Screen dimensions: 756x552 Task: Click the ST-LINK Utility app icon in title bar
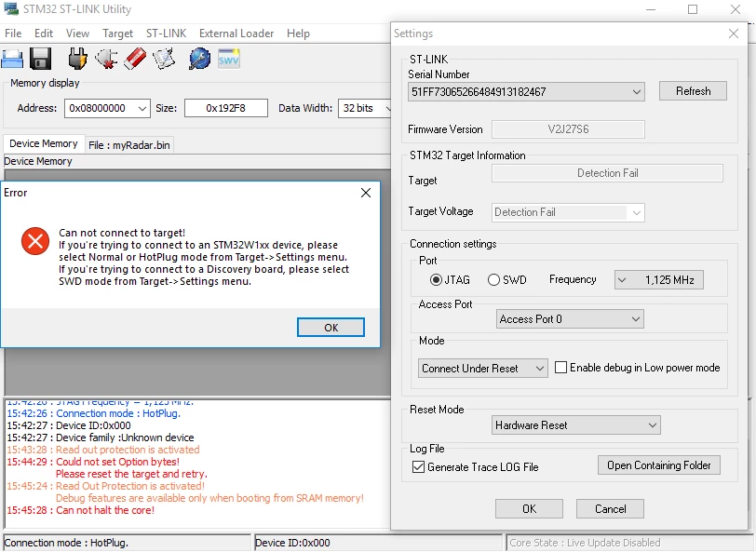click(10, 8)
